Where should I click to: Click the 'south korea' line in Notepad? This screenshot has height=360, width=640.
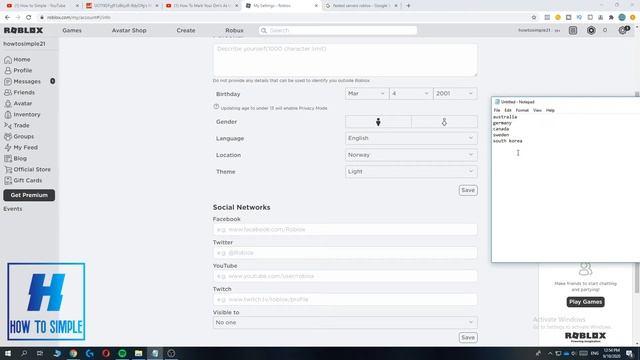click(507, 141)
